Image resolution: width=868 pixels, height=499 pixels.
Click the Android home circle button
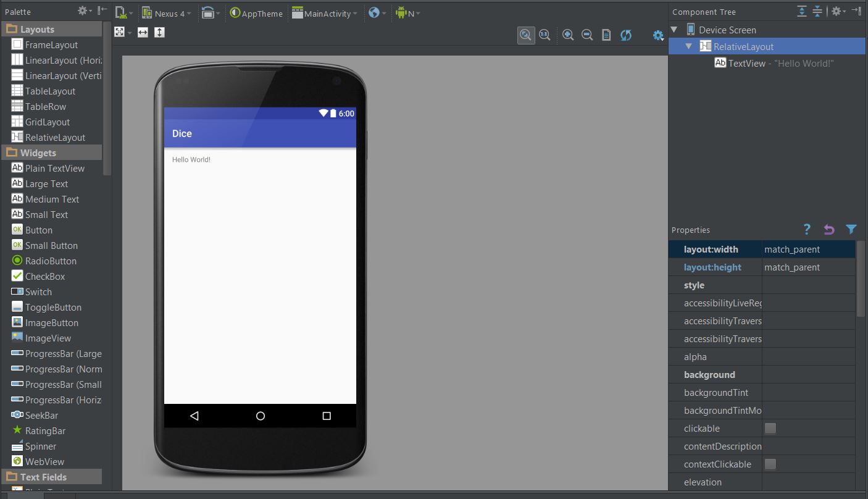pos(261,416)
